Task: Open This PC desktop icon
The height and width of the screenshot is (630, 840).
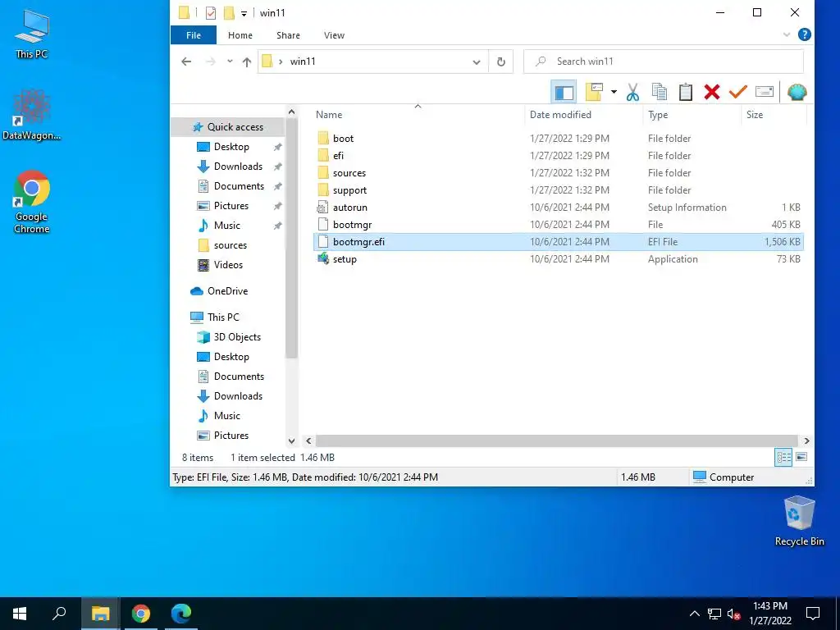Action: 32,34
